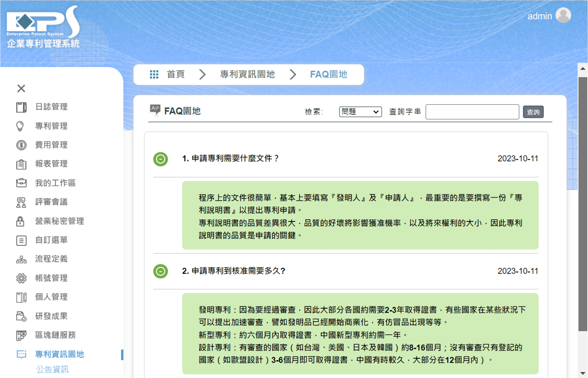Select 評審會議 in sidebar menu
The image size is (588, 378).
click(x=51, y=202)
